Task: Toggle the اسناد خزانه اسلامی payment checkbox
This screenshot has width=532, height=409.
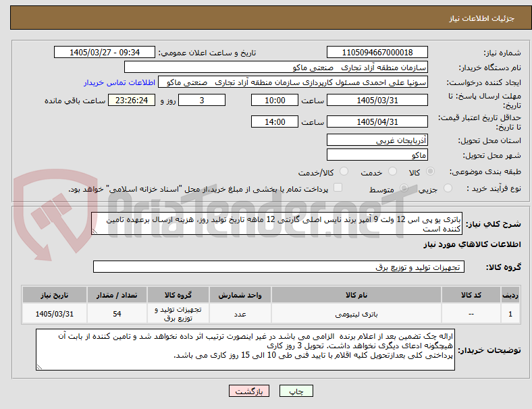Action: coord(338,188)
